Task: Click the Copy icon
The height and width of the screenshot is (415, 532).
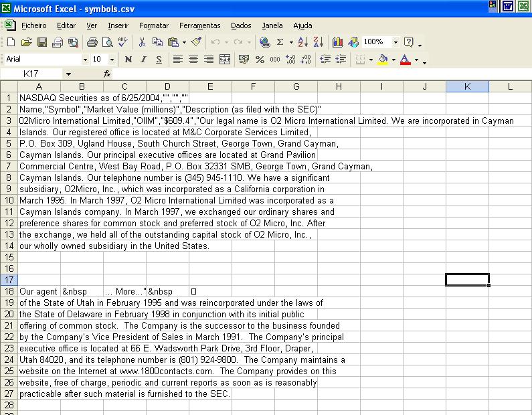Action: (x=157, y=42)
